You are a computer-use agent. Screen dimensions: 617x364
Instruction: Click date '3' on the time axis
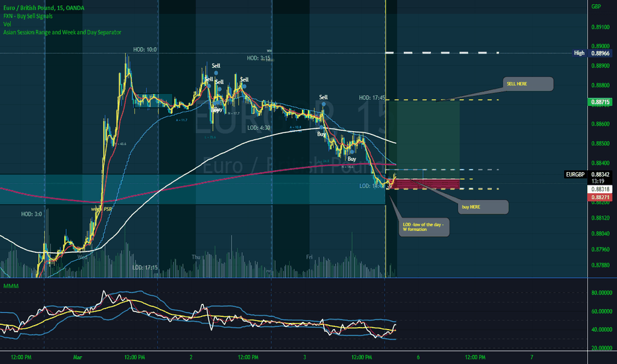tap(305, 357)
